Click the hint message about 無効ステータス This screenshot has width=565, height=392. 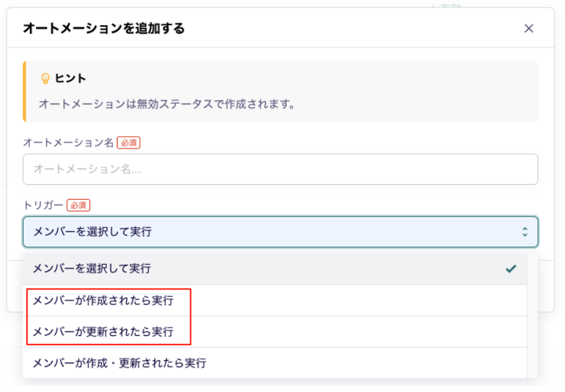(x=167, y=104)
